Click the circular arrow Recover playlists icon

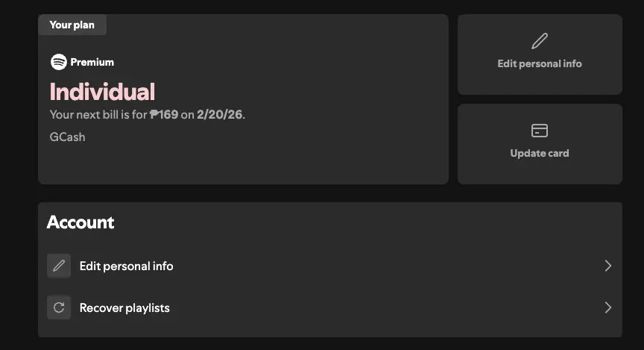pyautogui.click(x=59, y=307)
